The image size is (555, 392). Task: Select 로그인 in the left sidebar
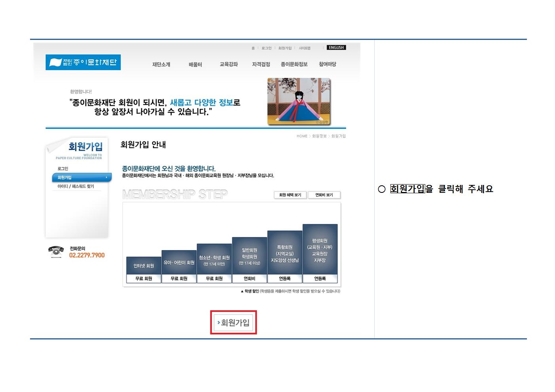(x=63, y=169)
